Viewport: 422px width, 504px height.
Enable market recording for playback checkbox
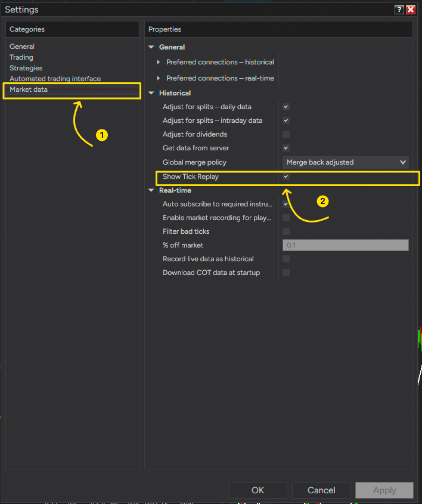[286, 218]
